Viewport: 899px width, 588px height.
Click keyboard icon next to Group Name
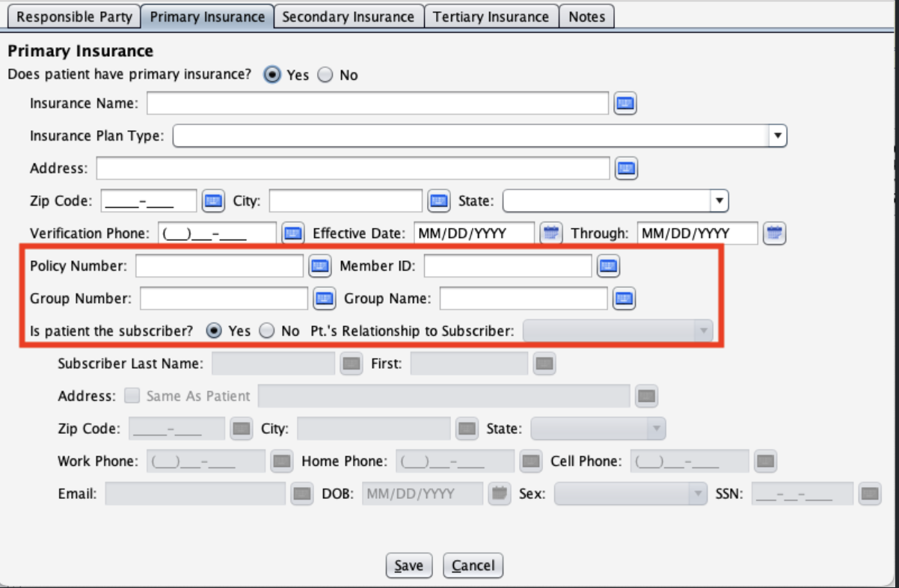coord(624,298)
